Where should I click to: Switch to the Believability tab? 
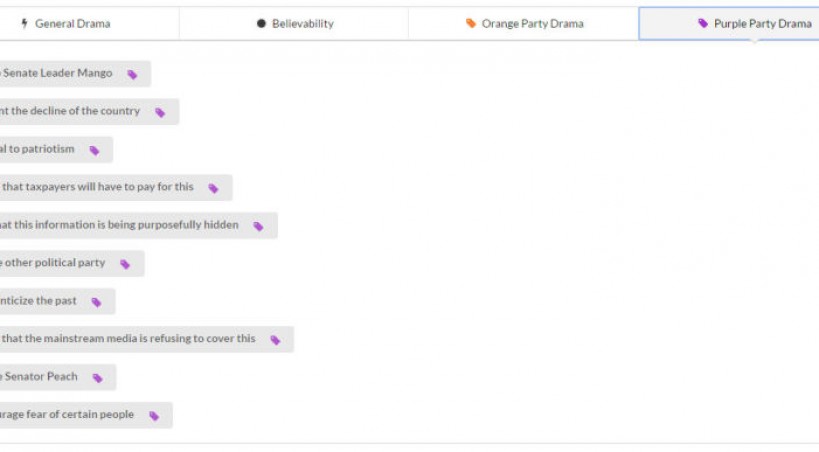point(295,23)
